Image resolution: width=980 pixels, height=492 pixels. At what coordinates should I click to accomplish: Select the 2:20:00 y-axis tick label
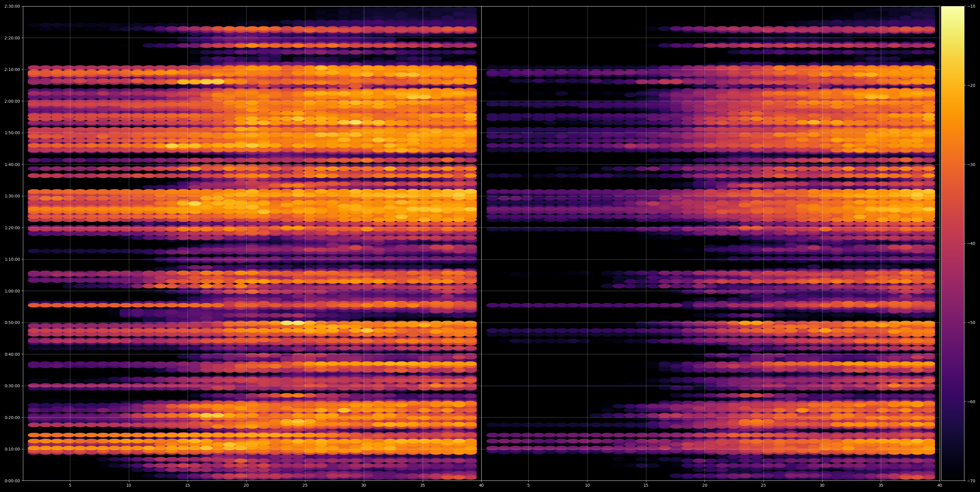[x=12, y=38]
